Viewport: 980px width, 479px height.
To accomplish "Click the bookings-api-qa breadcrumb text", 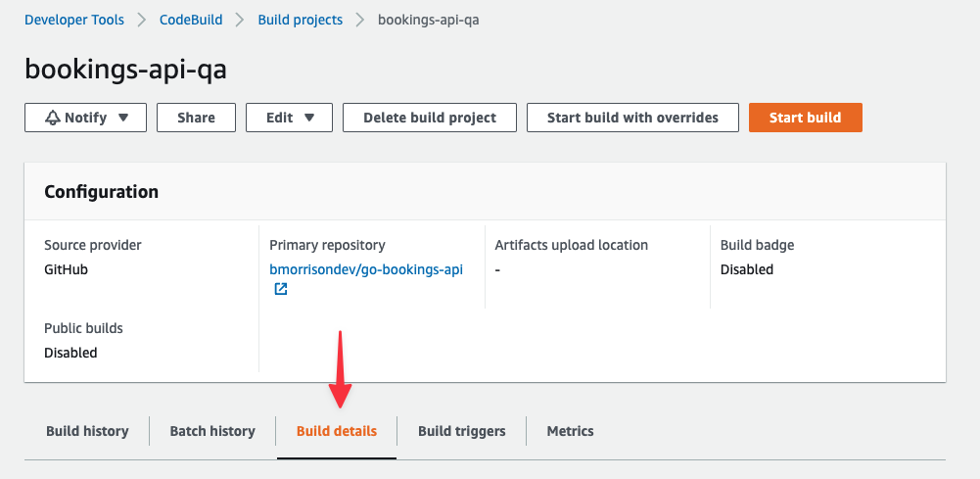I will pyautogui.click(x=429, y=20).
